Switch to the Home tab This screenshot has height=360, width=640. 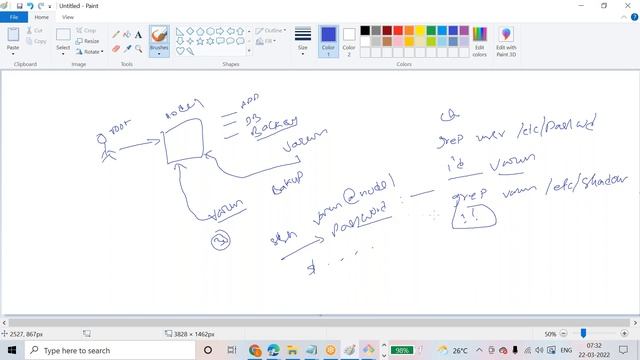pyautogui.click(x=42, y=17)
